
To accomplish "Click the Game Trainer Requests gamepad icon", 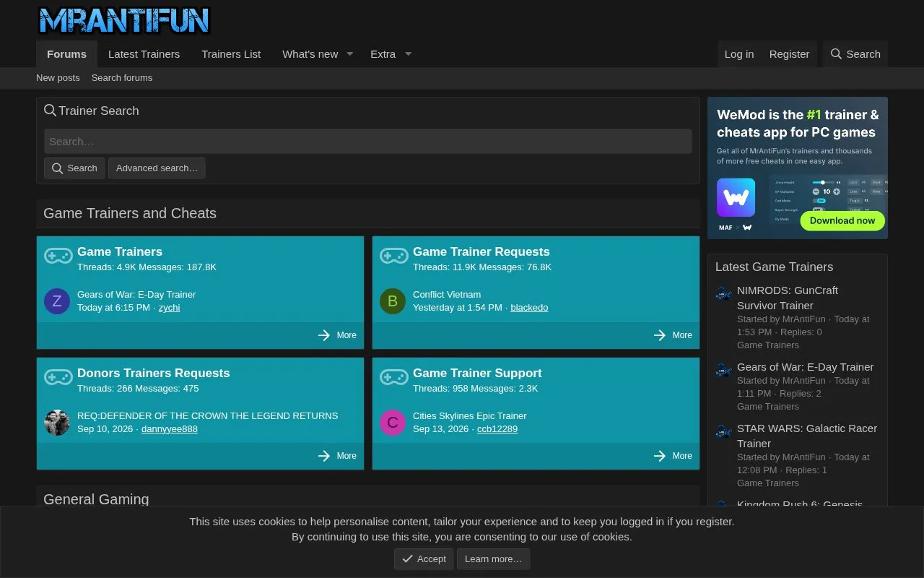I will pyautogui.click(x=394, y=256).
